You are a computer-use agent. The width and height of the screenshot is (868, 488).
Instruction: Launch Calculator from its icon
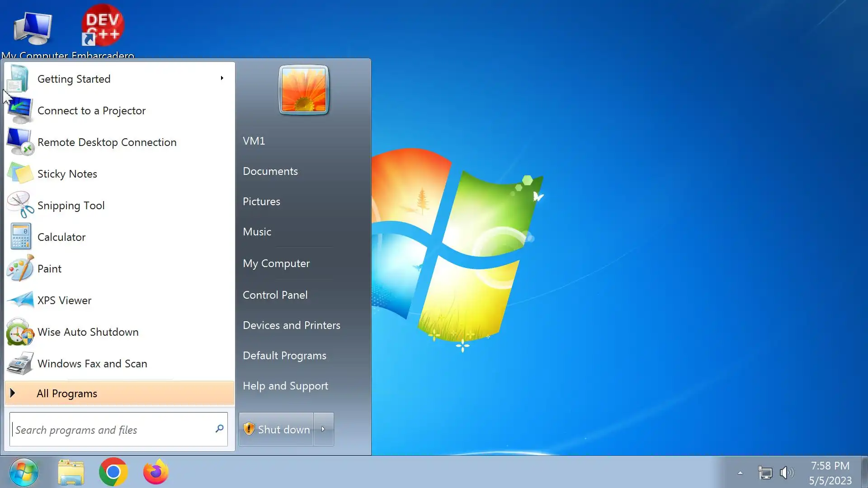[20, 237]
